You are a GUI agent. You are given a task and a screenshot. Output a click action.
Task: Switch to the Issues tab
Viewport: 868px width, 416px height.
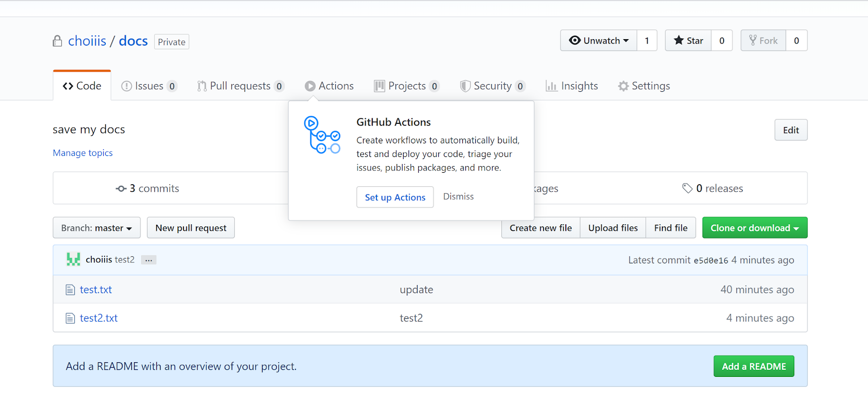coord(149,86)
